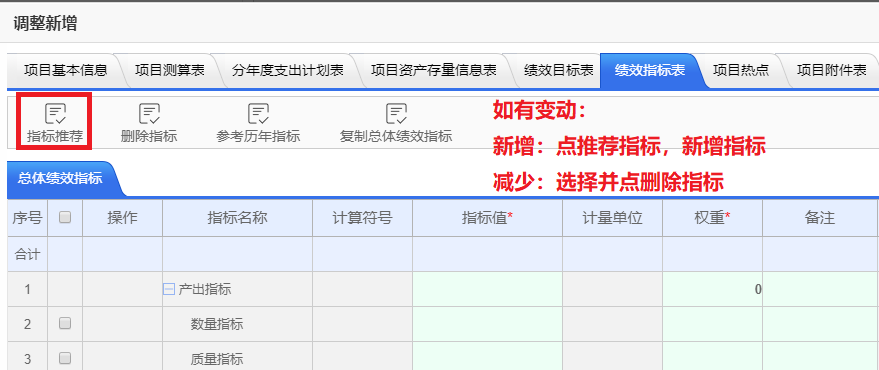Click 指标值 cell in 数量指标 row
The width and height of the screenshot is (879, 370).
pos(487,324)
